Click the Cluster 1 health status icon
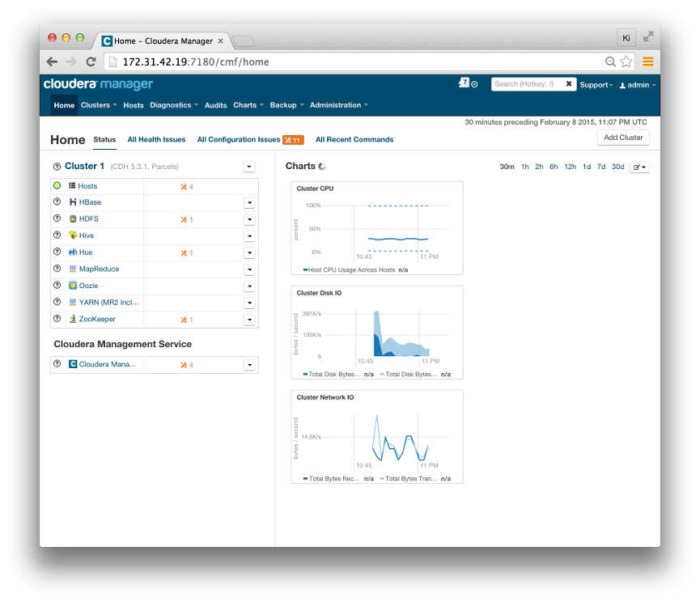Image resolution: width=700 pixels, height=602 pixels. point(57,167)
